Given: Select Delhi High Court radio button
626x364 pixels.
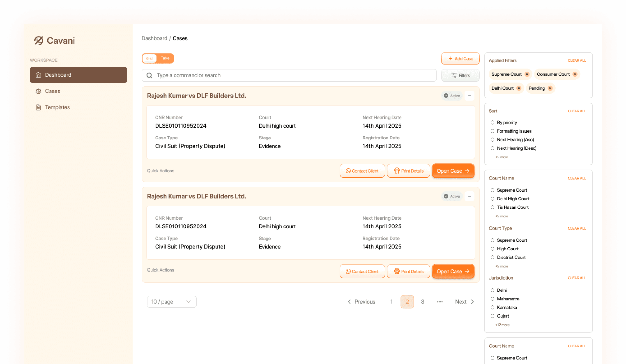Looking at the screenshot, I should tap(492, 199).
